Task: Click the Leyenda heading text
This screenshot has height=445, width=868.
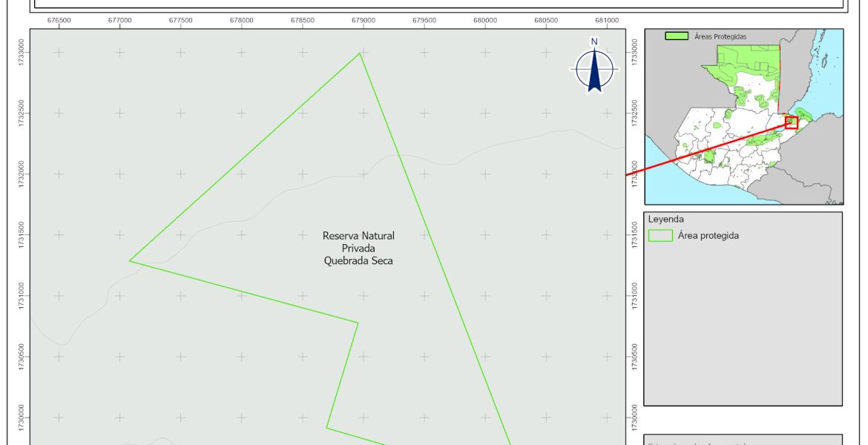Action: pyautogui.click(x=665, y=220)
